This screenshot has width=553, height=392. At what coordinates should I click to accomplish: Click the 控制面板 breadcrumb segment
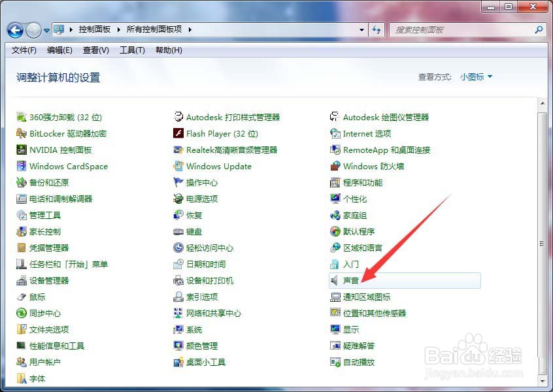(x=95, y=29)
